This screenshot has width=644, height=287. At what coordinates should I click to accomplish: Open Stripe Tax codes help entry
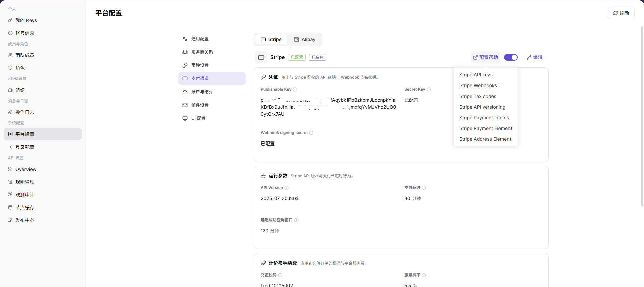pyautogui.click(x=486, y=96)
